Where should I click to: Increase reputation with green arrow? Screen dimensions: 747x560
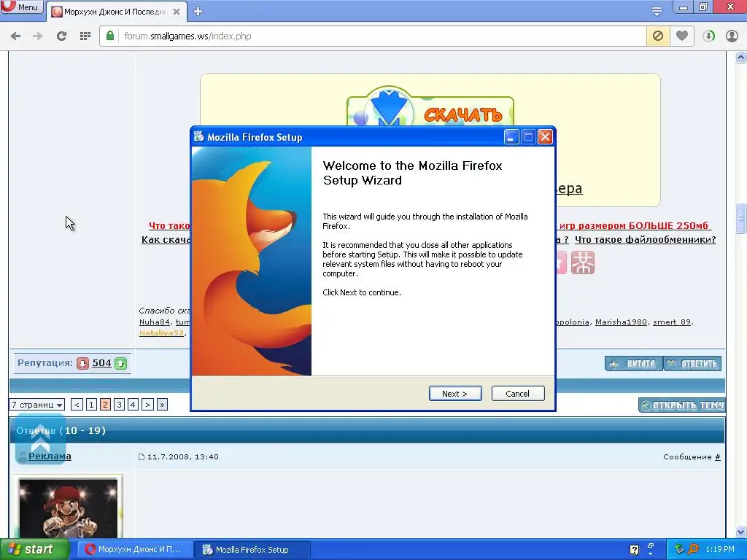point(121,363)
